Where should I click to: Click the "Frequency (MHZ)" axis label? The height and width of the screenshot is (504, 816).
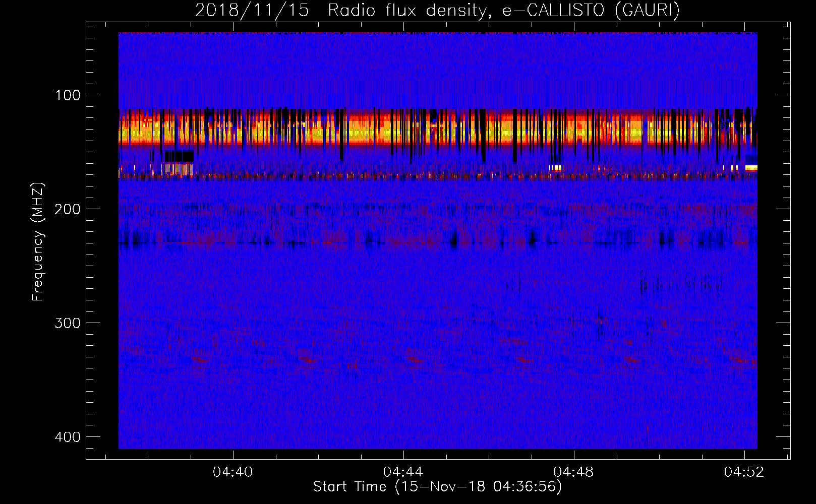pyautogui.click(x=38, y=242)
